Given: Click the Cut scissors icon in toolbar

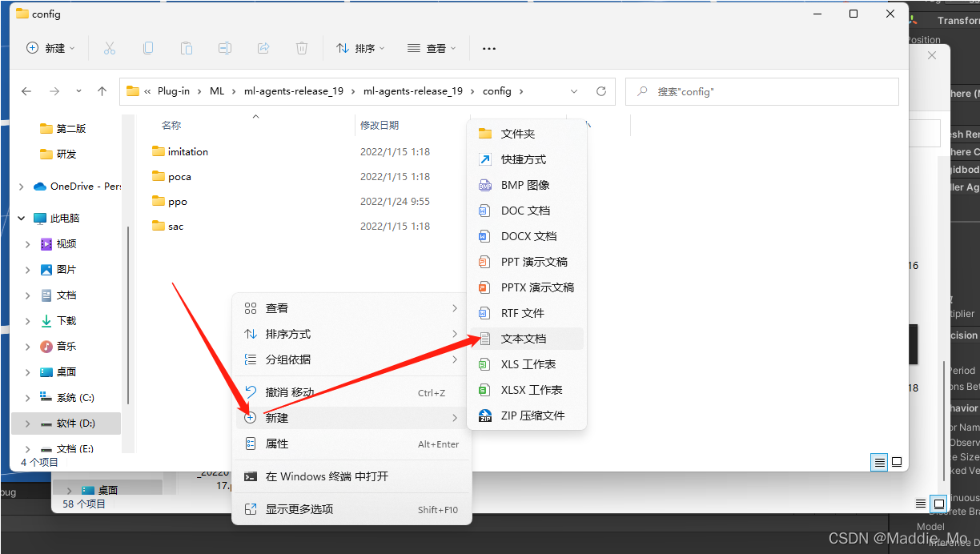Looking at the screenshot, I should 110,48.
